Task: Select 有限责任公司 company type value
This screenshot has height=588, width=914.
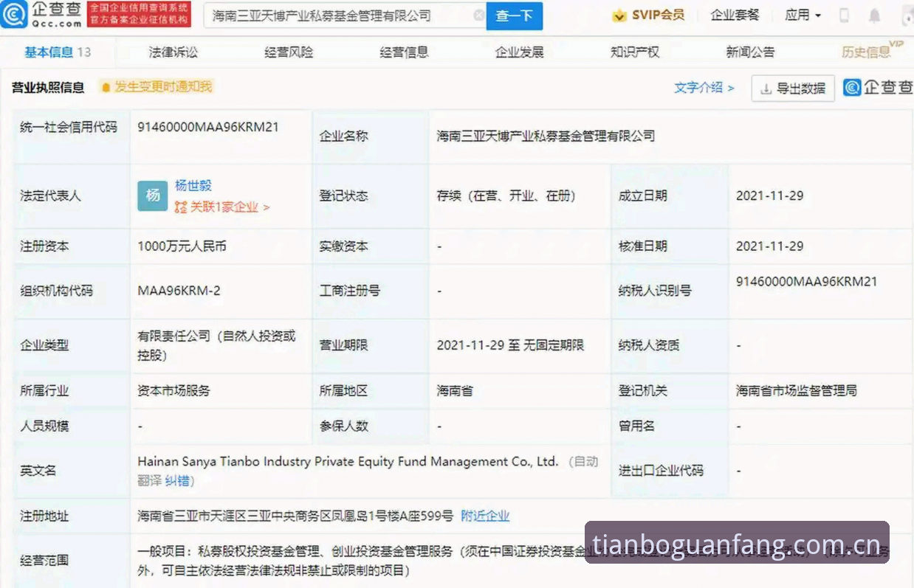Action: click(216, 345)
